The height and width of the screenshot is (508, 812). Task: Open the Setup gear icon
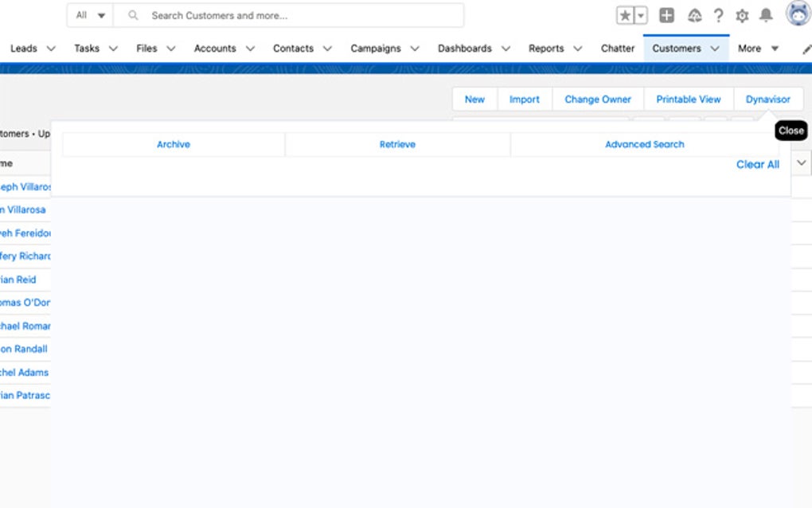pos(741,15)
